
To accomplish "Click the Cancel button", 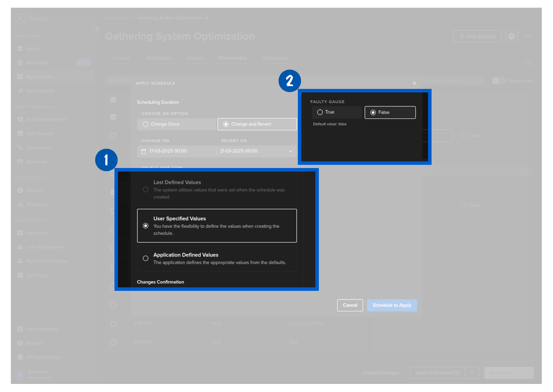I will click(x=350, y=305).
